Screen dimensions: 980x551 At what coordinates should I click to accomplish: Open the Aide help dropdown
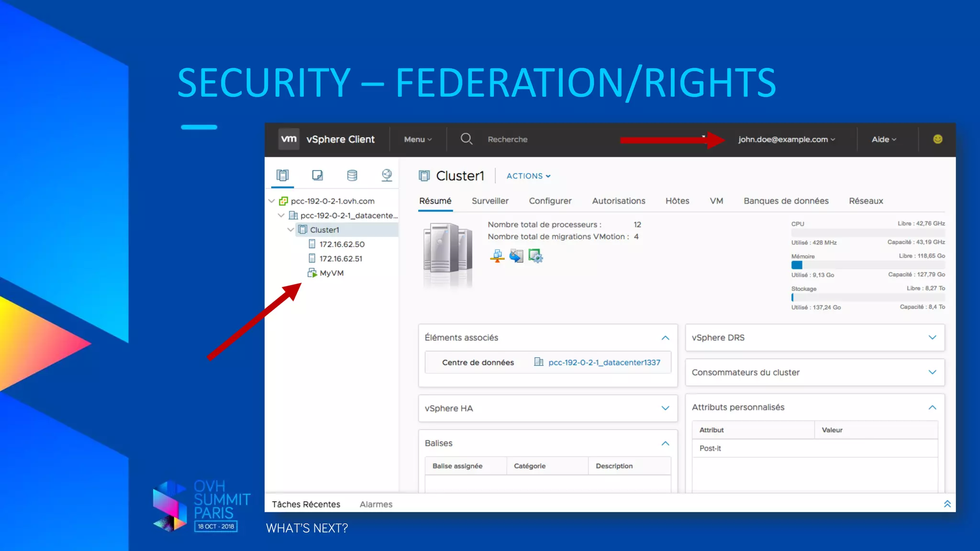click(884, 139)
